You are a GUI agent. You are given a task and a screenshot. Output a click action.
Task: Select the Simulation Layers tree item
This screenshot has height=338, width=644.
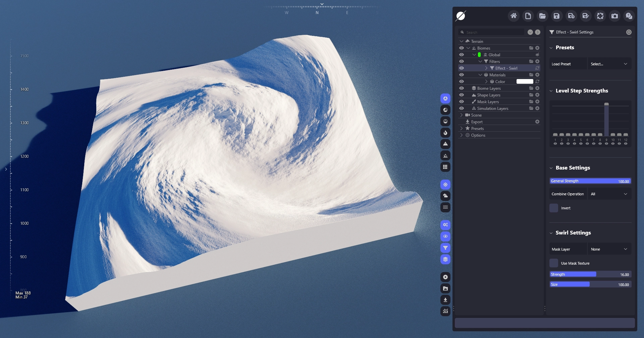coord(492,109)
